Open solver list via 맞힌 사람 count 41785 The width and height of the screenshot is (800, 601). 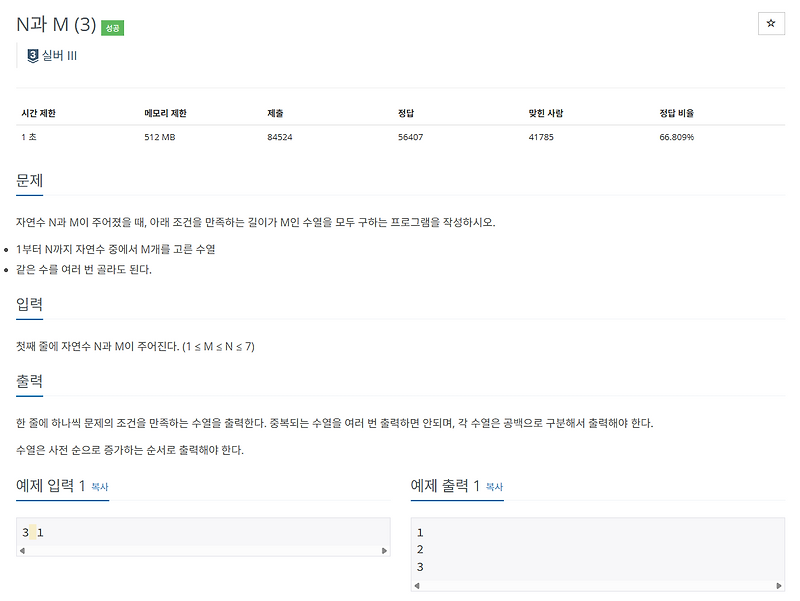pyautogui.click(x=544, y=136)
